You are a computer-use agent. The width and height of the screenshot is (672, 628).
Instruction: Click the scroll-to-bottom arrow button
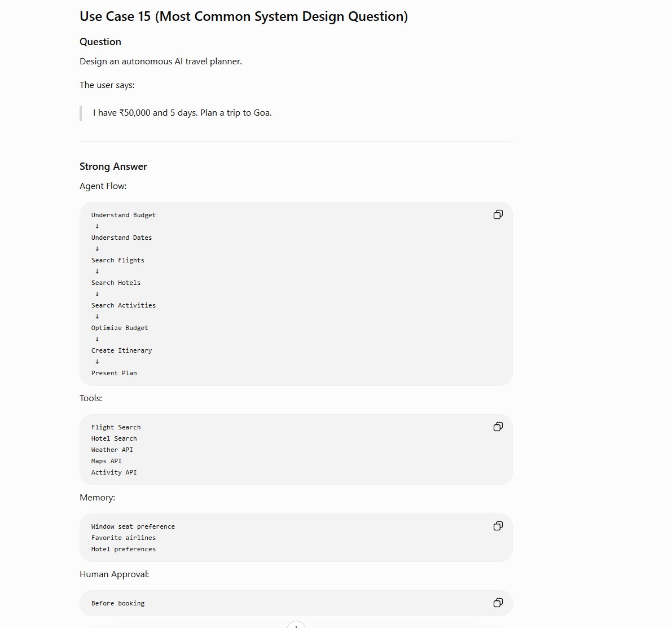point(296,625)
